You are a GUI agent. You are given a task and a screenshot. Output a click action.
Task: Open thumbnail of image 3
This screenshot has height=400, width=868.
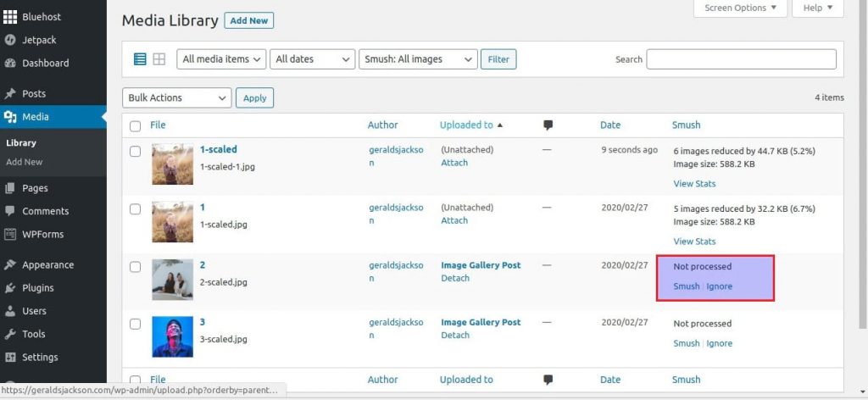tap(173, 337)
